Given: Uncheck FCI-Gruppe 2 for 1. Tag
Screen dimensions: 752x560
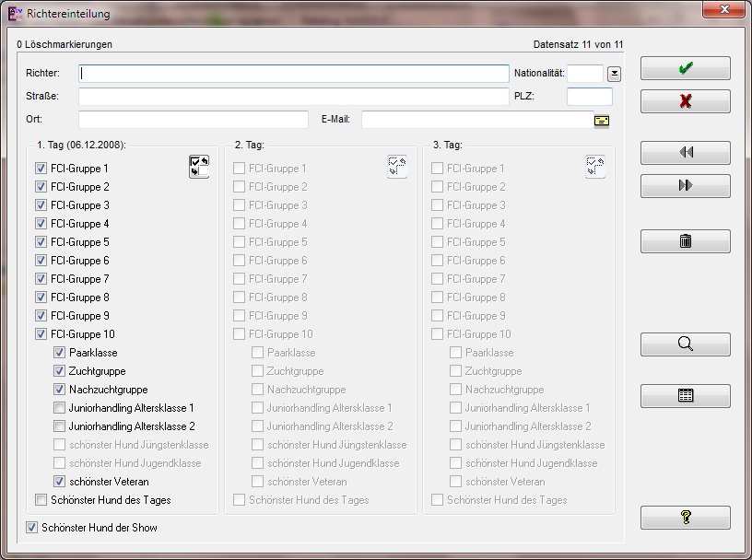Looking at the screenshot, I should coord(41,186).
